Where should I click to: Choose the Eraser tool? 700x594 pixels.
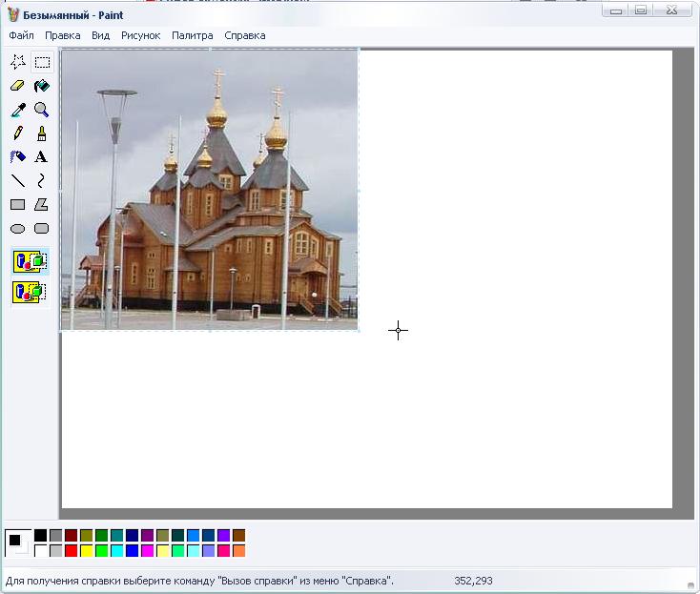point(17,86)
